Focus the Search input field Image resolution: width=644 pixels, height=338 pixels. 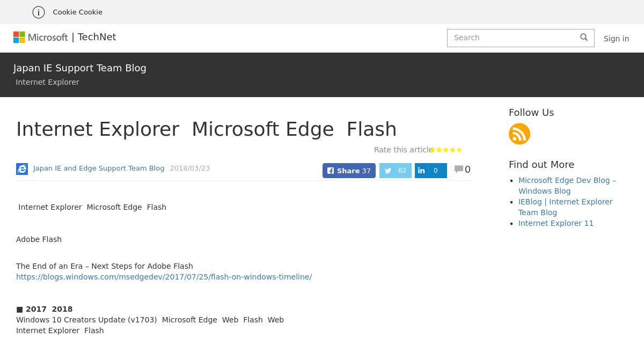513,38
